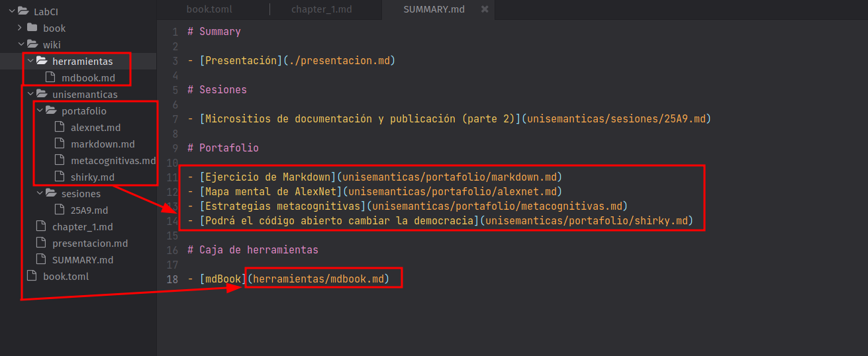Collapse the herramientas folder chevron

click(x=30, y=61)
